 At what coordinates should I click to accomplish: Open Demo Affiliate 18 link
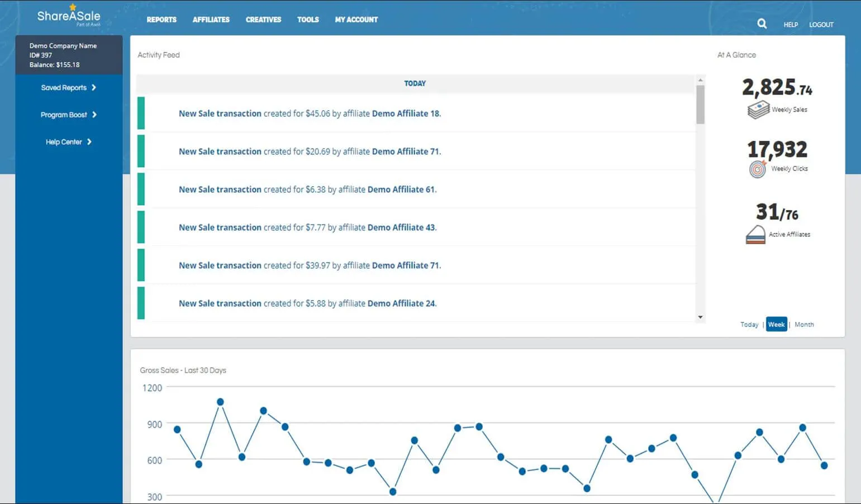coord(406,113)
